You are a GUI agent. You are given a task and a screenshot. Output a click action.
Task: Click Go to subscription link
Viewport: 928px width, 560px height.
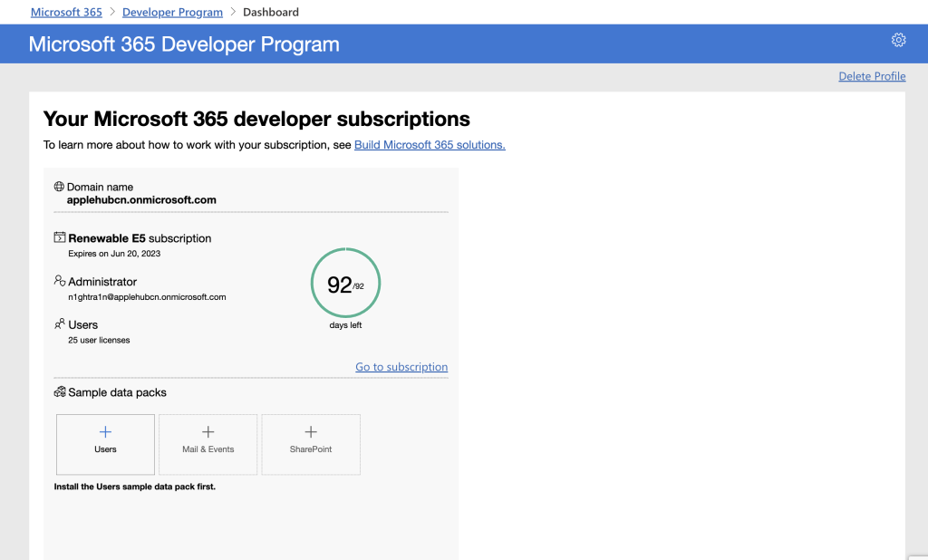click(x=401, y=367)
